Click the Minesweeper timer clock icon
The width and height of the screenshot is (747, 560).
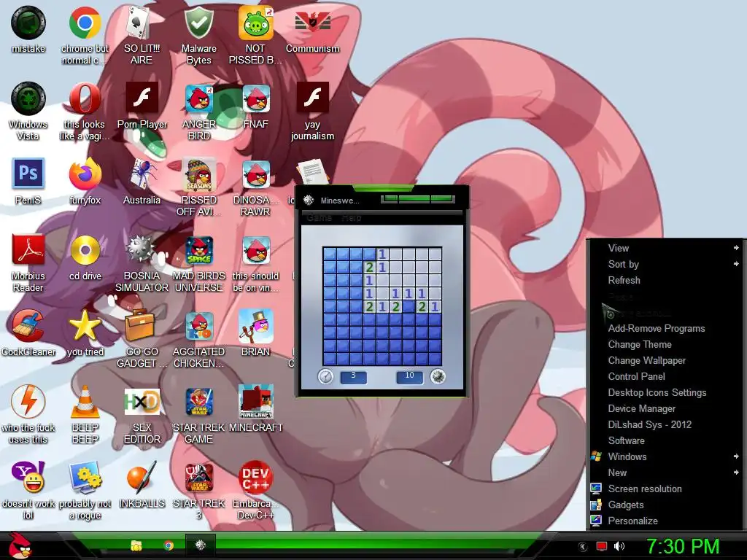[325, 376]
